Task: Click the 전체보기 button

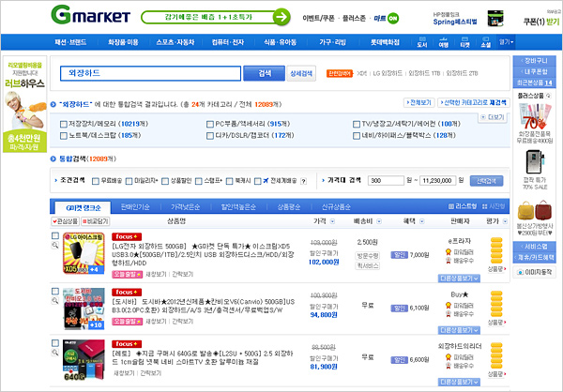Action: pos(419,102)
